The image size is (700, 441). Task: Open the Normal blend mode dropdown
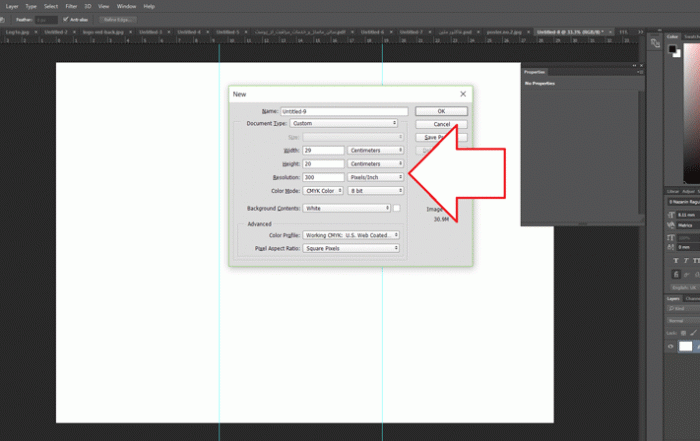coord(684,320)
